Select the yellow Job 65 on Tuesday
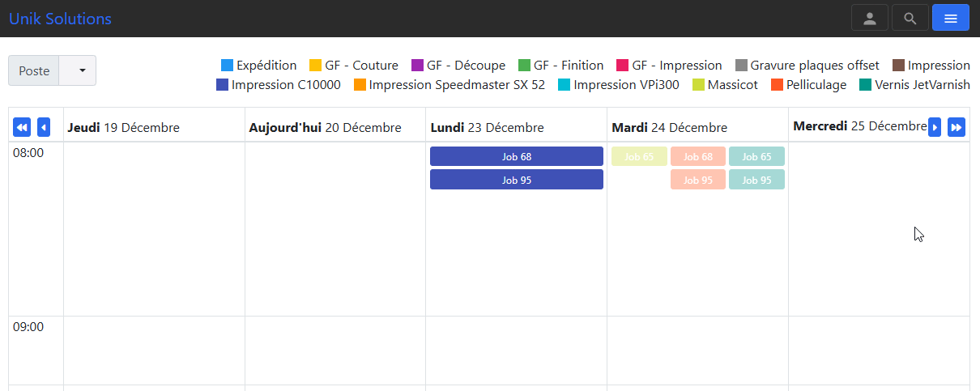This screenshot has height=391, width=980. pos(639,156)
